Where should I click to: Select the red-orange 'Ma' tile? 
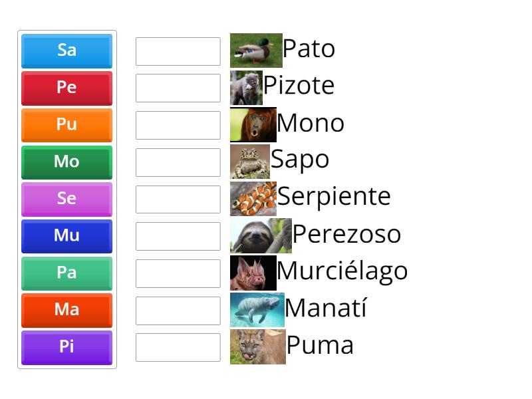click(x=66, y=309)
